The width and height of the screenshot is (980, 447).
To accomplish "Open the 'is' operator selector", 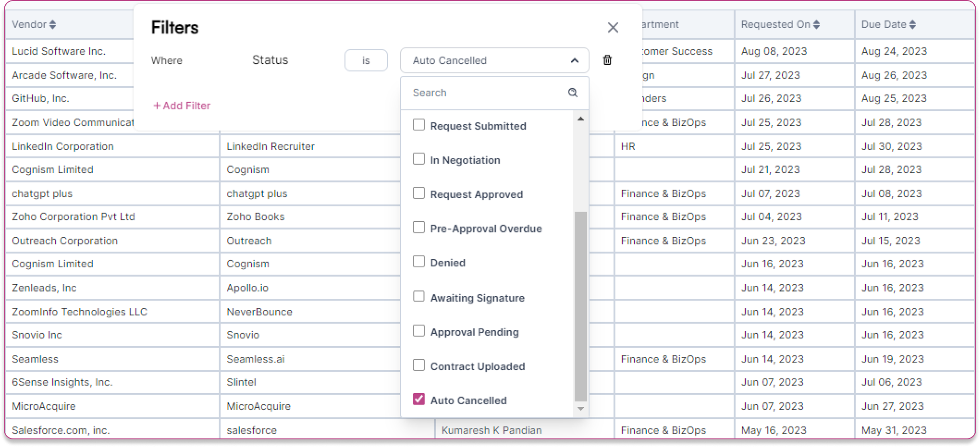I will click(366, 61).
